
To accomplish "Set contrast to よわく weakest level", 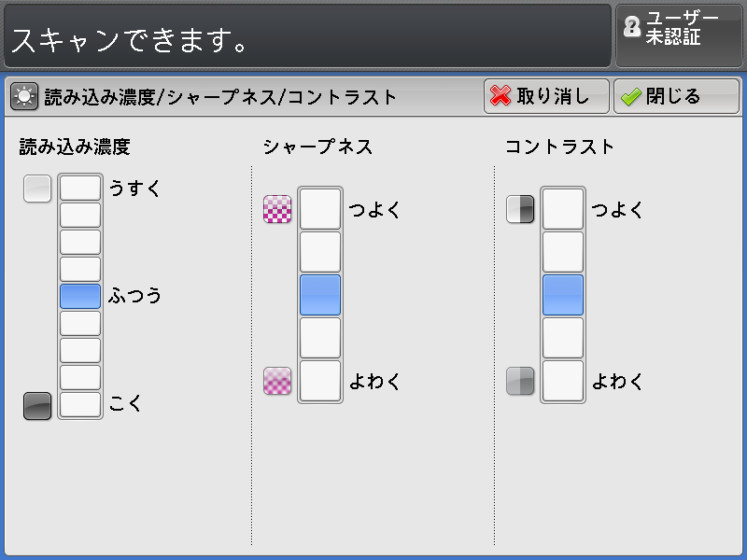I will click(563, 381).
